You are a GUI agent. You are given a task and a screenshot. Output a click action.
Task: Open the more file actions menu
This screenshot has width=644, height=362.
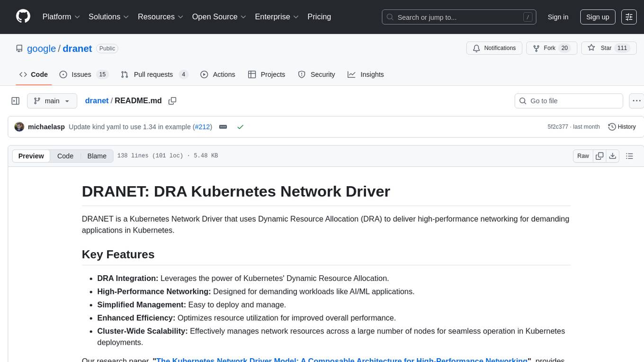(636, 101)
